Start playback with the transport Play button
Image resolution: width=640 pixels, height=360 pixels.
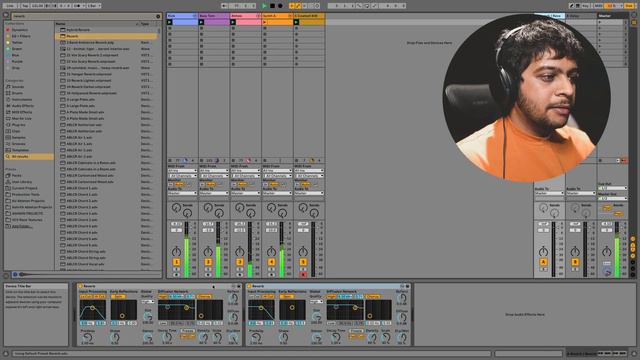[x=264, y=6]
